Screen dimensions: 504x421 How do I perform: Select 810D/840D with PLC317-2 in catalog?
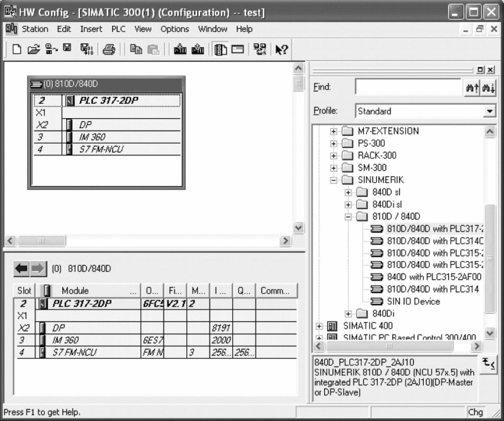pyautogui.click(x=435, y=229)
